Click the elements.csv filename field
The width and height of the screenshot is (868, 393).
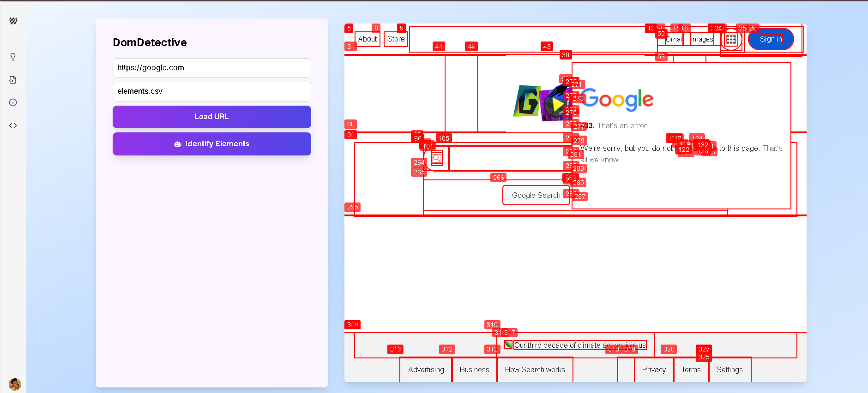click(x=212, y=91)
